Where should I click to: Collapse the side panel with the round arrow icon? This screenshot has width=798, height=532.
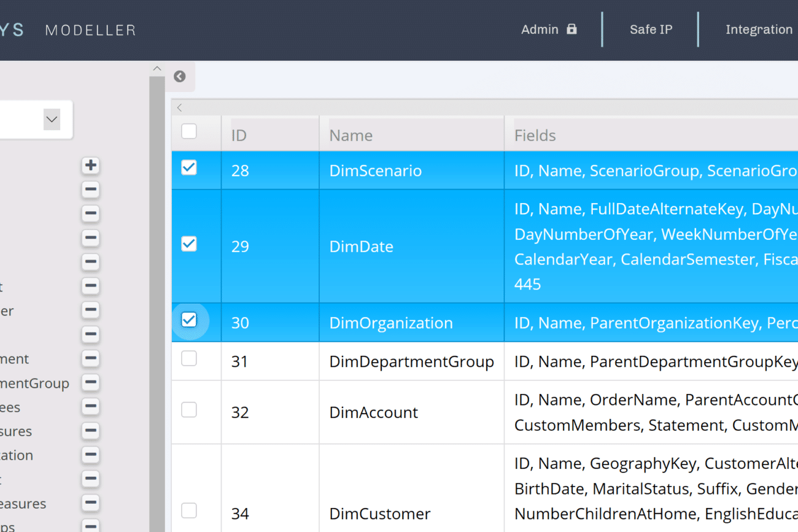click(179, 76)
